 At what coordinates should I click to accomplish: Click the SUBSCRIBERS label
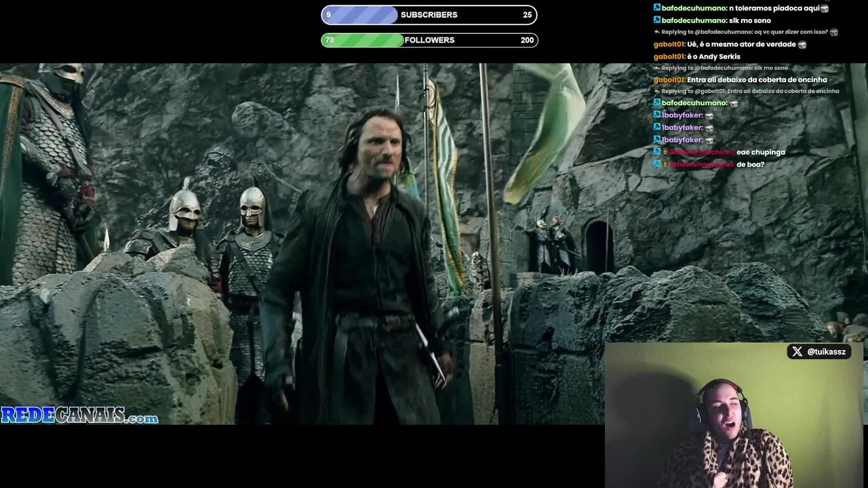(x=429, y=15)
